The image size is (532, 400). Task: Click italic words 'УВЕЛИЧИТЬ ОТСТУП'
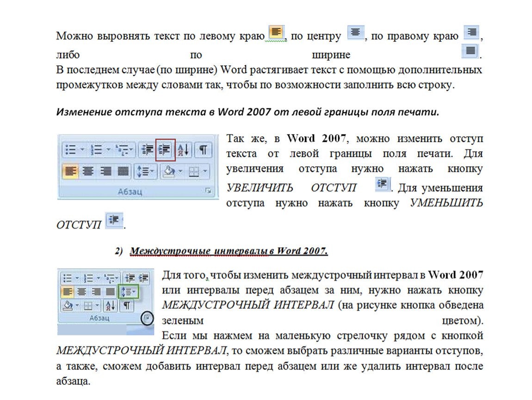[x=291, y=187]
